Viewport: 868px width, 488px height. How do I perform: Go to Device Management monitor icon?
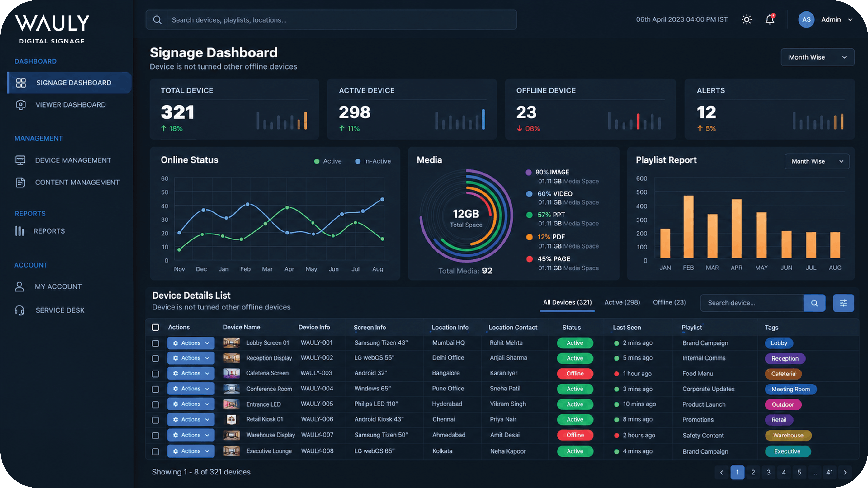click(20, 160)
